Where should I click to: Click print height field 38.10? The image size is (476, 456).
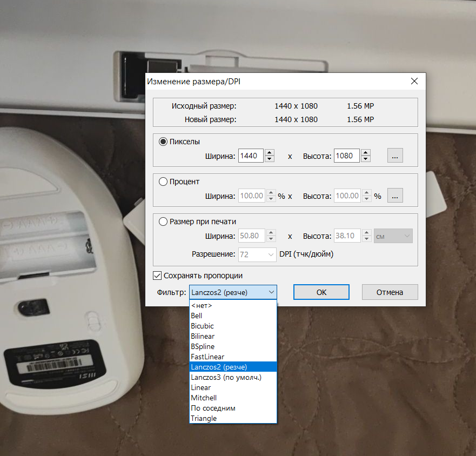click(x=347, y=236)
